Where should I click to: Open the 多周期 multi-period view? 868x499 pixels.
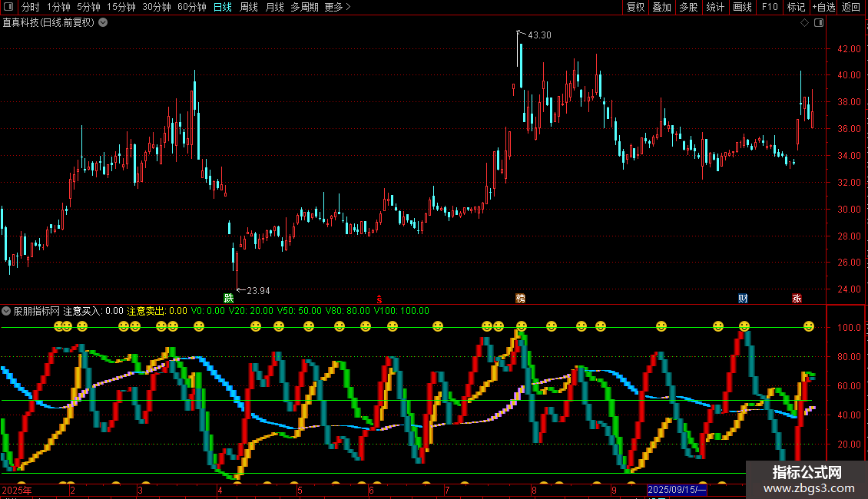coord(304,7)
